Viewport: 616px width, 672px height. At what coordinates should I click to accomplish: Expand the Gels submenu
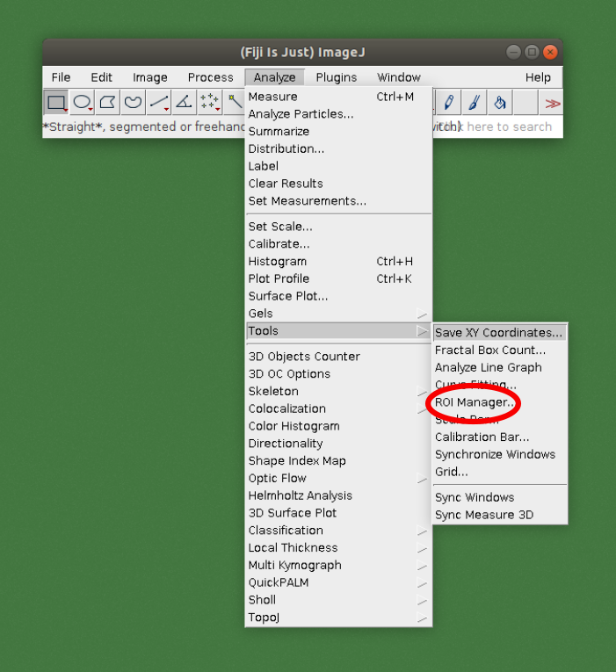tap(338, 314)
